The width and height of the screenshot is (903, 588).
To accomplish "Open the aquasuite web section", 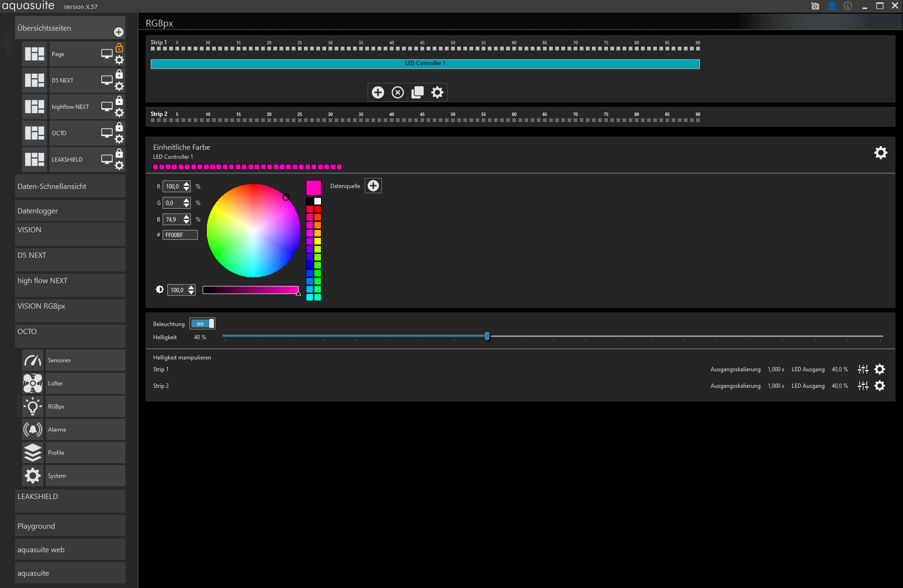I will pos(70,550).
